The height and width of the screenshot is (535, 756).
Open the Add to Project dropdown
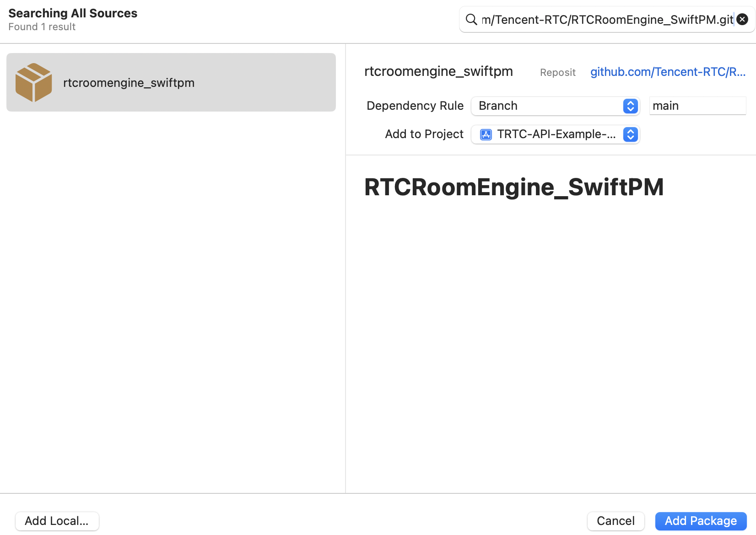(x=554, y=134)
